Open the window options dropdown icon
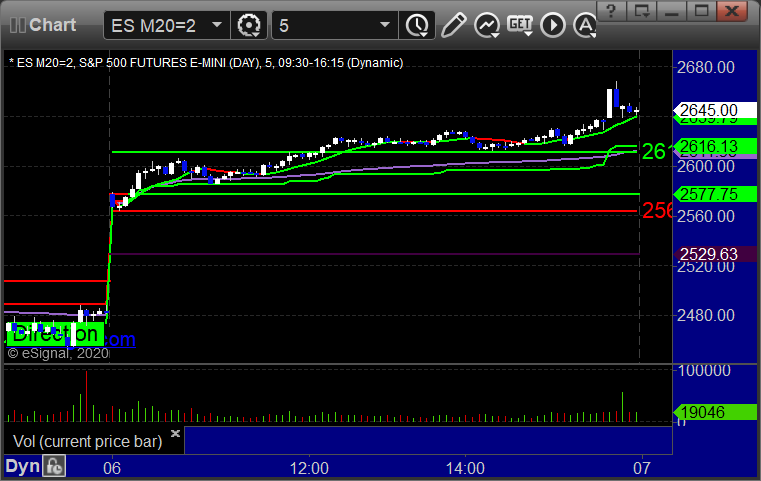 click(x=642, y=11)
